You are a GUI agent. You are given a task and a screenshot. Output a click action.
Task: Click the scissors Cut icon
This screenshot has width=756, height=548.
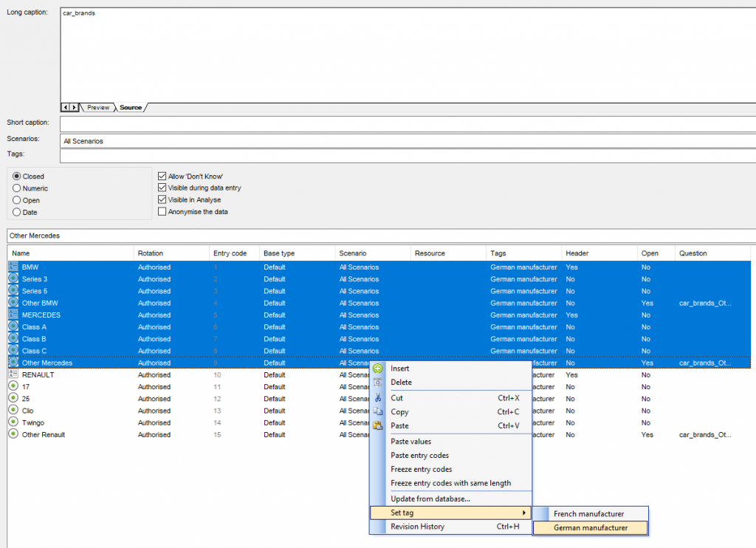click(x=377, y=398)
